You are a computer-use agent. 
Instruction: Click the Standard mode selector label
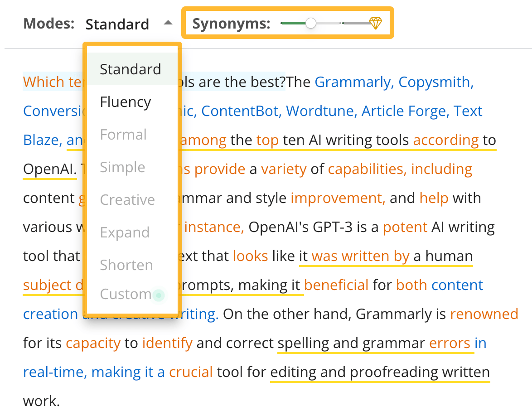coord(117,24)
